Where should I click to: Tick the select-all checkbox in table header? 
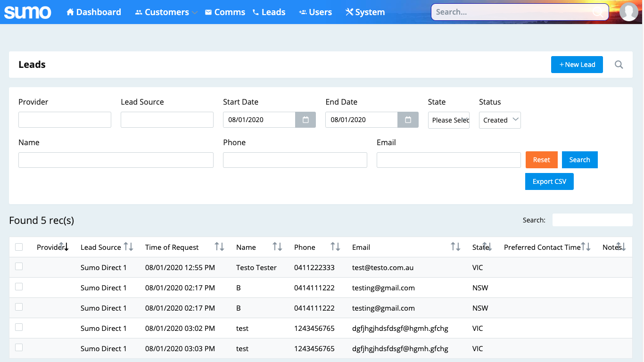pos(19,247)
